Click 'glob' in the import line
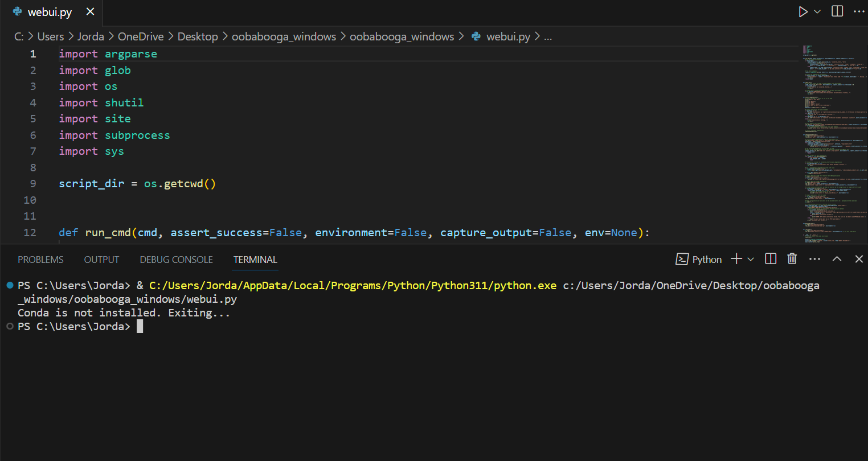 [x=118, y=71]
